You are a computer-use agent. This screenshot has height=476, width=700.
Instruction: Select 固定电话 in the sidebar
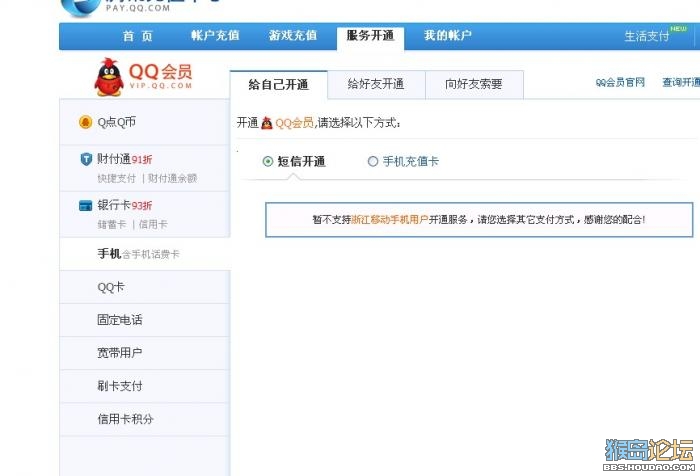pyautogui.click(x=145, y=320)
